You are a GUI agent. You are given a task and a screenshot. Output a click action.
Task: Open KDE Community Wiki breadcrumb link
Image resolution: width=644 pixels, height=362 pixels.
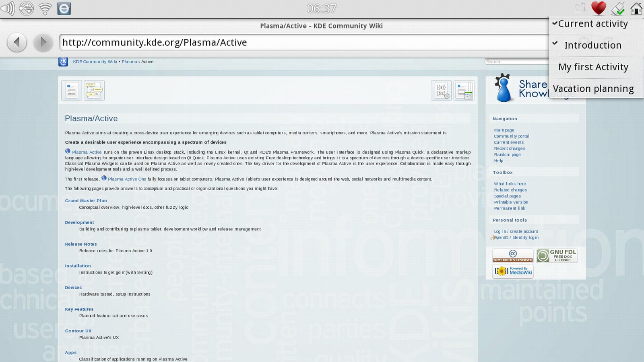[95, 62]
